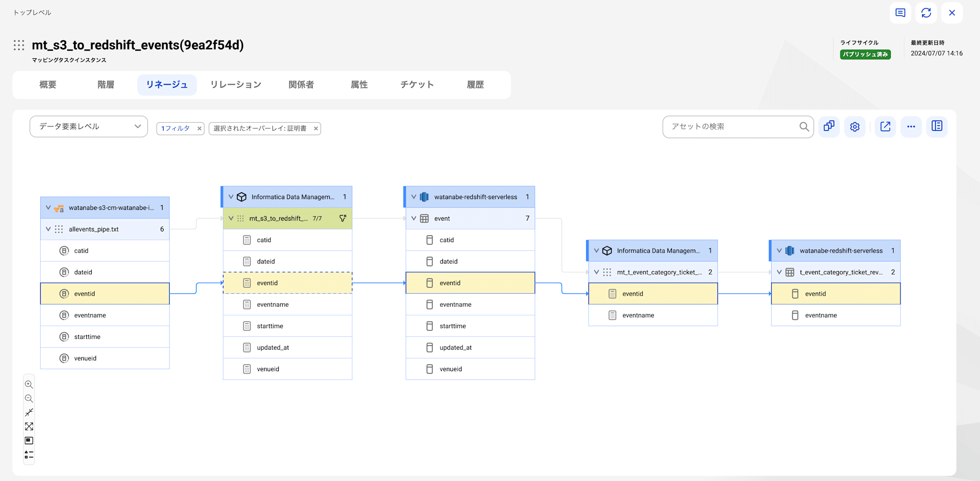Screen dimensions: 980x481
Task: Select catid in allevents_pipe.txt
Action: 105,251
